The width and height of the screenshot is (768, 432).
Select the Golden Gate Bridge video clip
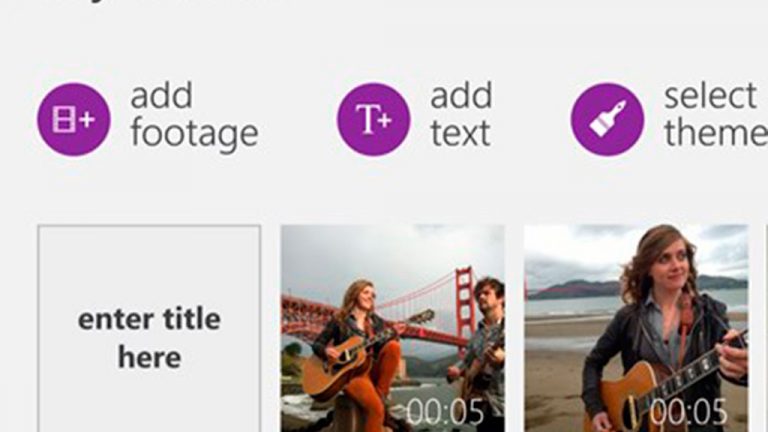(x=393, y=329)
